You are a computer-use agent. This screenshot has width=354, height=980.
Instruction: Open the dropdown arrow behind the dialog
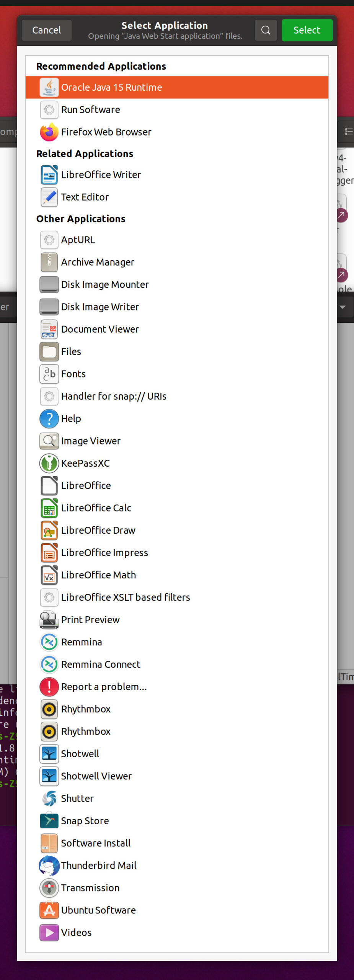343,307
